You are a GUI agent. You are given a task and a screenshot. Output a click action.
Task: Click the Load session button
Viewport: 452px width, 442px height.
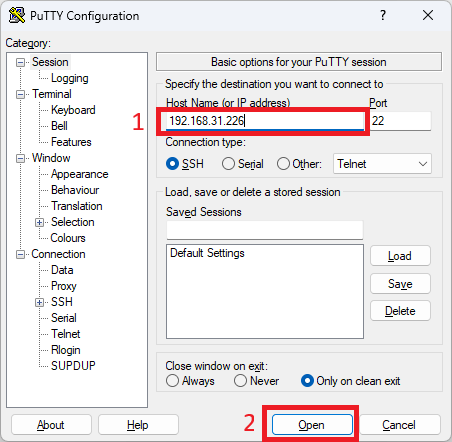point(400,256)
